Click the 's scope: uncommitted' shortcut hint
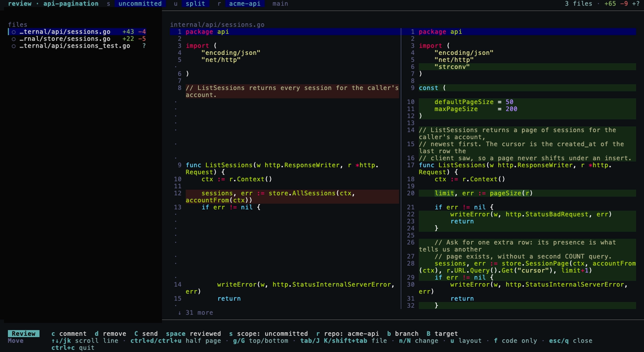644x352 pixels. pos(268,334)
